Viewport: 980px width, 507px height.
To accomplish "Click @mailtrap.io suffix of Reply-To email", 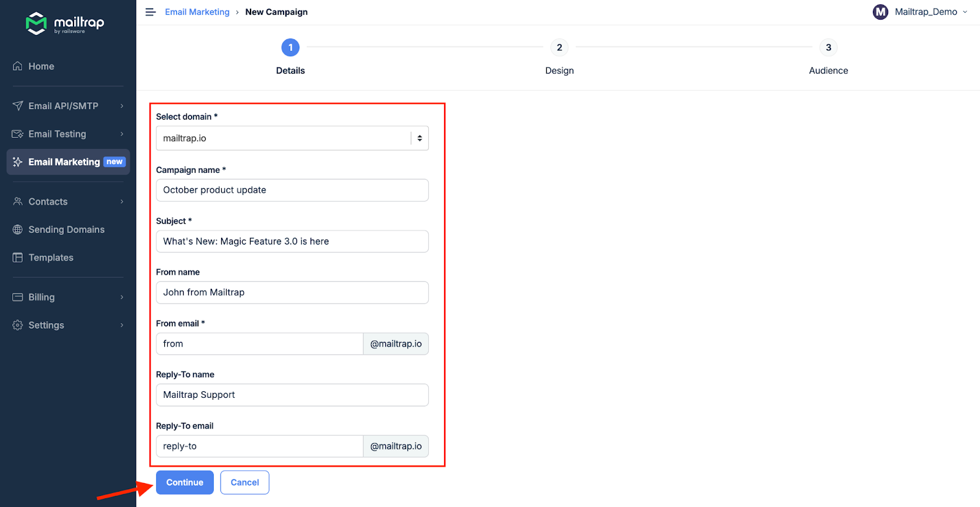I will coord(396,446).
